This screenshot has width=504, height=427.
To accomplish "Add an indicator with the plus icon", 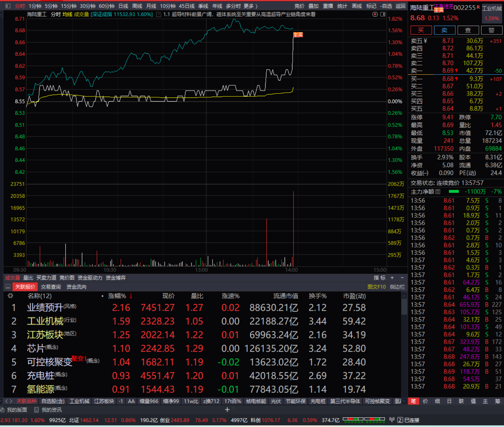I will click(x=392, y=278).
